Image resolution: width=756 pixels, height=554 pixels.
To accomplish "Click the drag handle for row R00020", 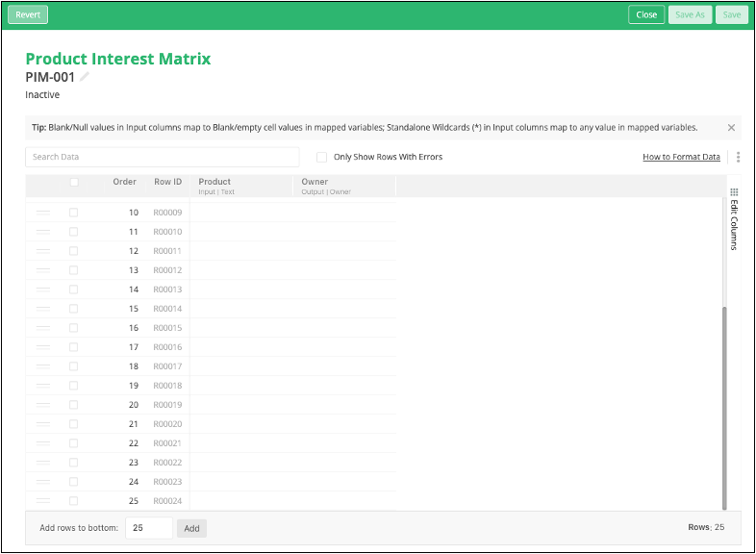I will tap(43, 424).
